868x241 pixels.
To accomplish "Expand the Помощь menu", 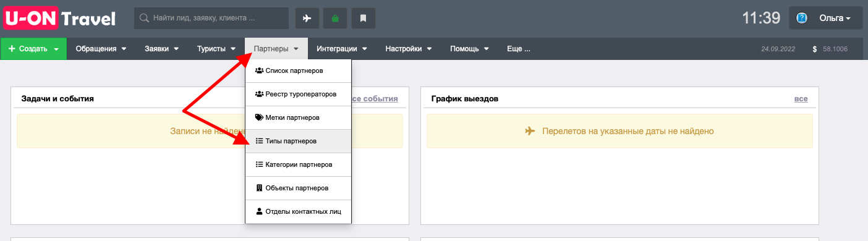I will pos(469,49).
